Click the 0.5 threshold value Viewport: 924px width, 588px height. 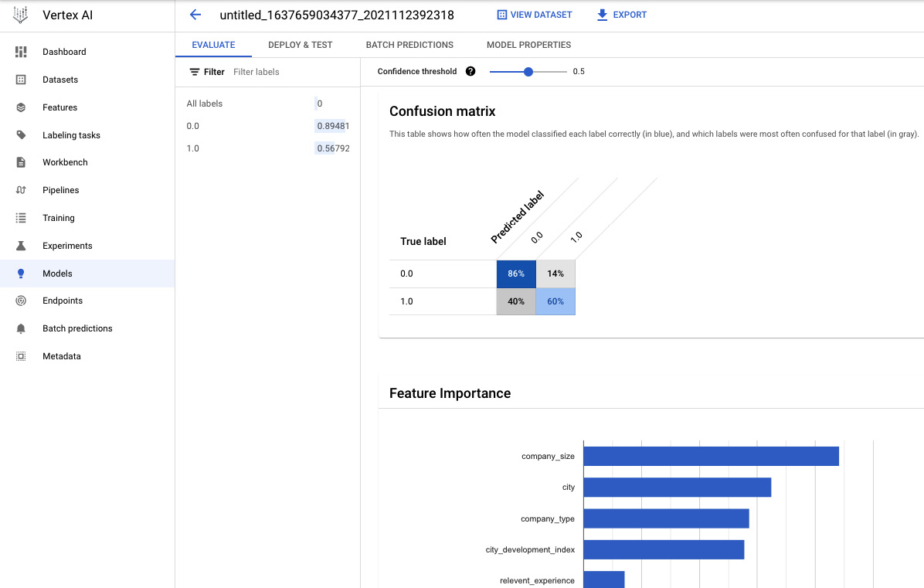point(579,71)
